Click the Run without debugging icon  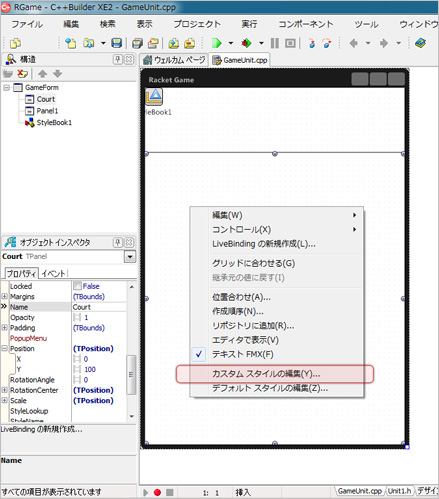coord(246,43)
